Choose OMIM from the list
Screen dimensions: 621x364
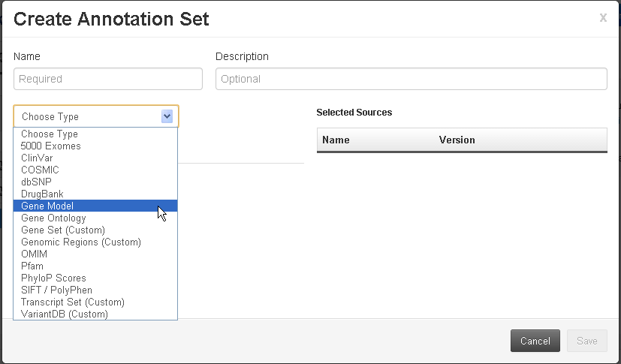coord(35,254)
